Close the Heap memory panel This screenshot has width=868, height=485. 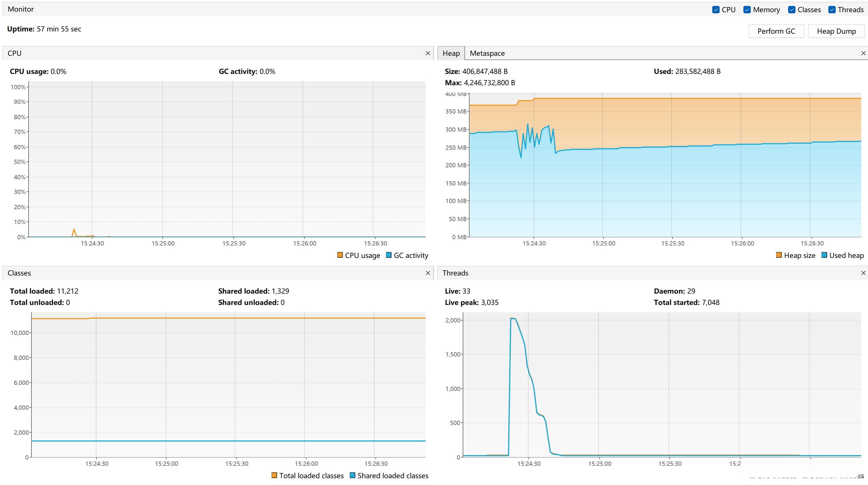(863, 53)
